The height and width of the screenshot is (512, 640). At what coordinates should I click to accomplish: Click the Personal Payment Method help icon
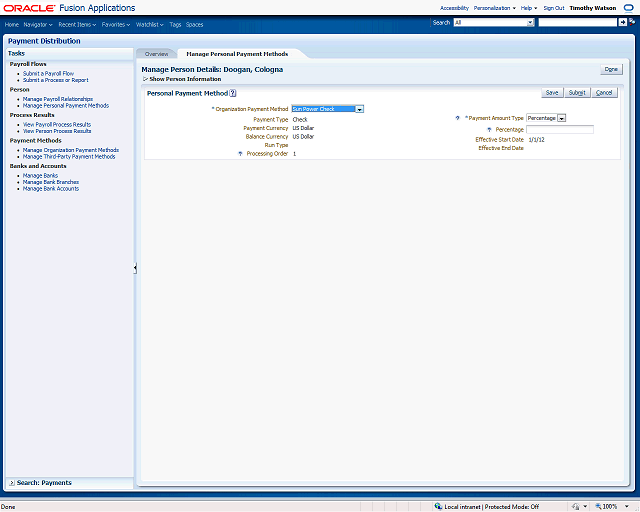(x=233, y=93)
